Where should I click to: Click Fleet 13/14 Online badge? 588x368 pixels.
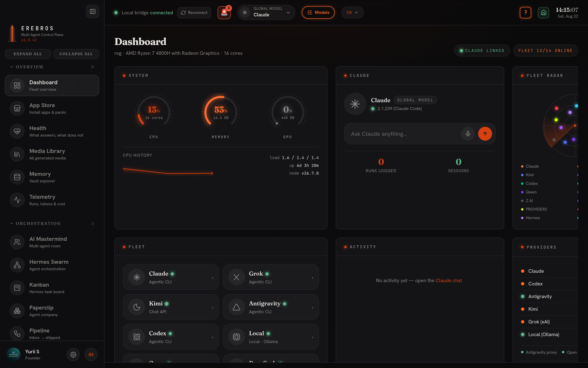pyautogui.click(x=545, y=50)
